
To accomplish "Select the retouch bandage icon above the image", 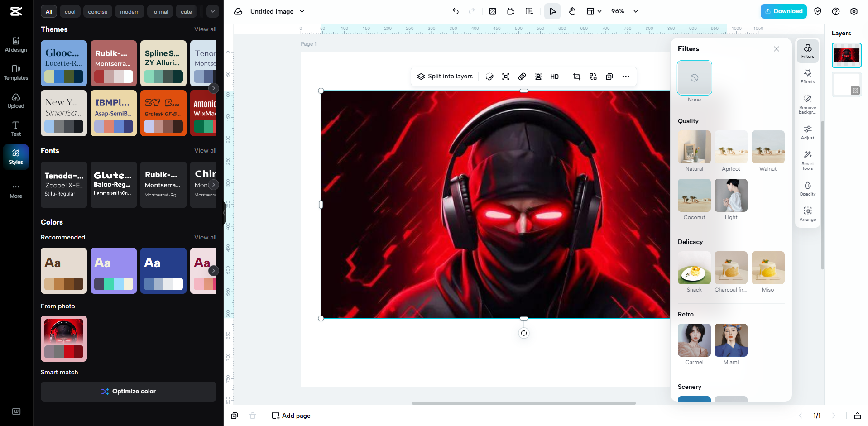I will tap(522, 77).
